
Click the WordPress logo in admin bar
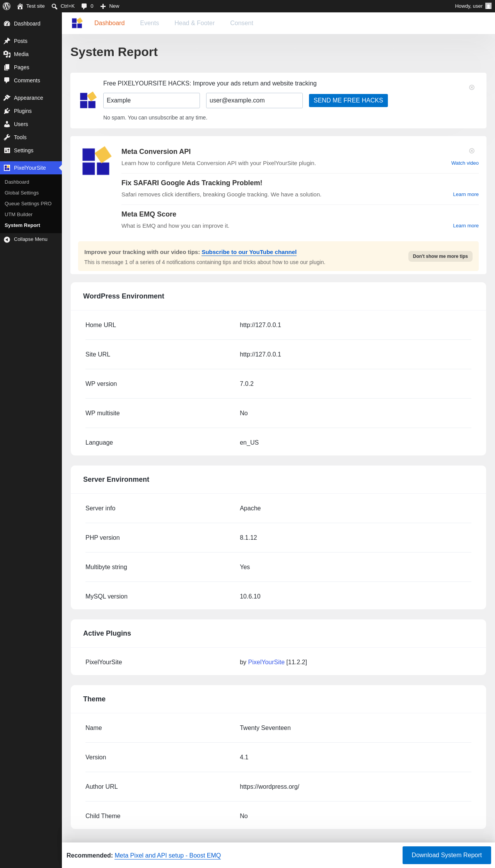(7, 6)
